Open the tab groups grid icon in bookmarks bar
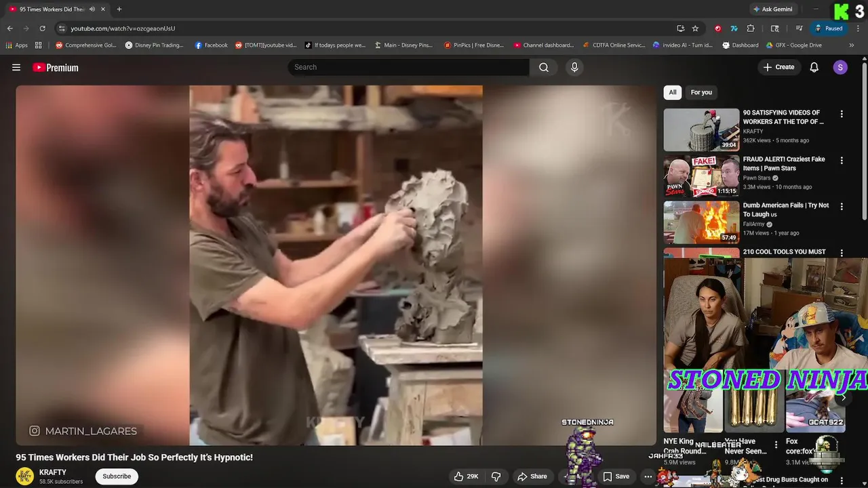 tap(39, 45)
